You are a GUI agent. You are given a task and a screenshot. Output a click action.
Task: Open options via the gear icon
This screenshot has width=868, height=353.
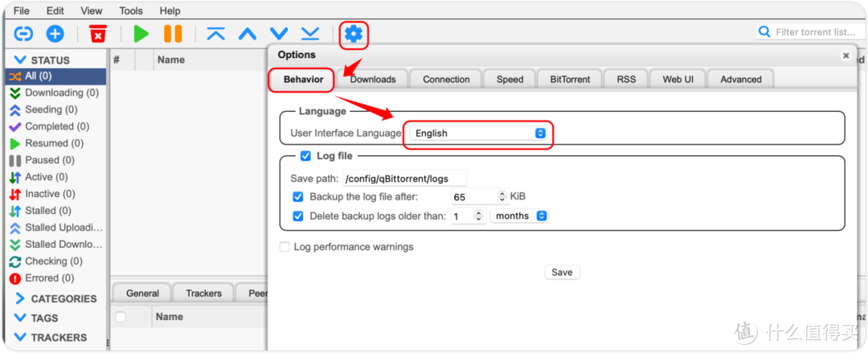(354, 35)
